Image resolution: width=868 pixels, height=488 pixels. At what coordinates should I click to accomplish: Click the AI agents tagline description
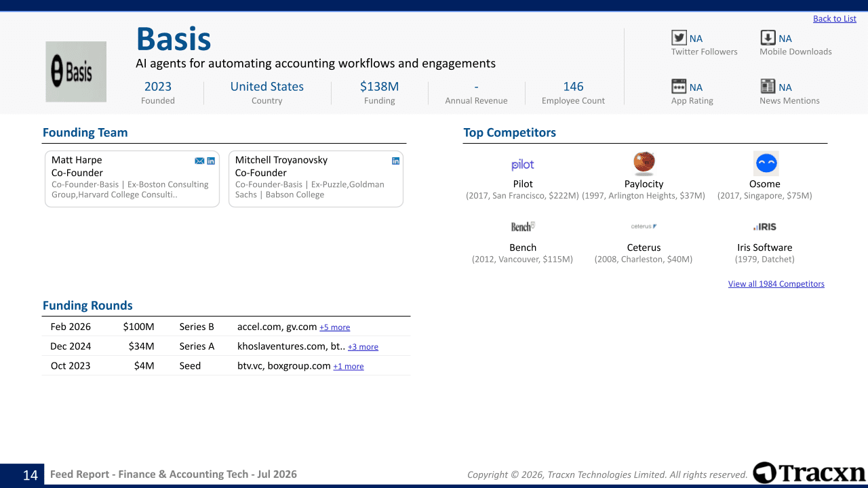[x=315, y=64]
